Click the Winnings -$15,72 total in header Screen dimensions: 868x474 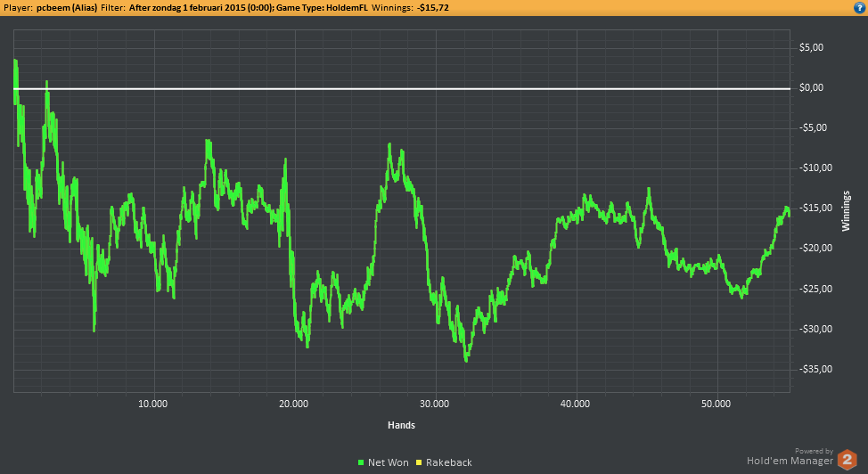(410, 8)
